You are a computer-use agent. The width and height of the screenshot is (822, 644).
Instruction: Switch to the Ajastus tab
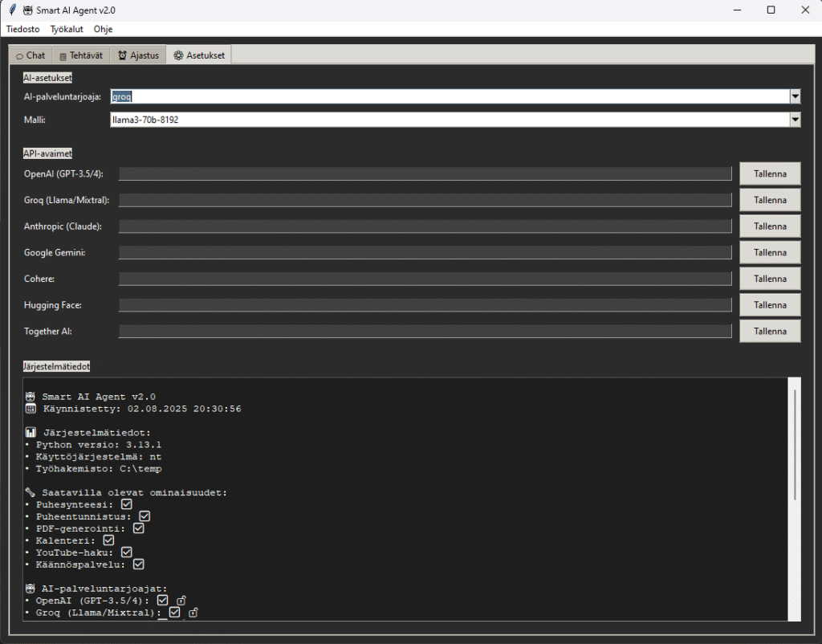pos(137,55)
